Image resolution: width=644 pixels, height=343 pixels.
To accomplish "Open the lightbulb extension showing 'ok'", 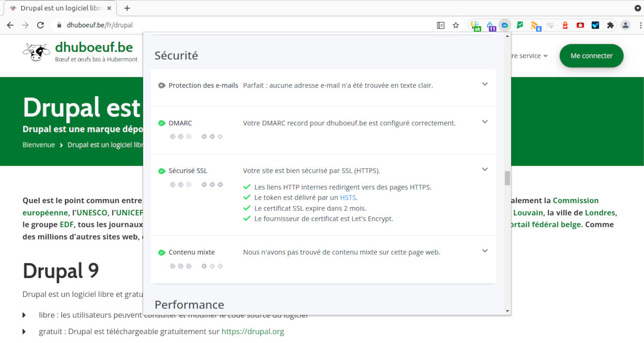I will tap(476, 26).
